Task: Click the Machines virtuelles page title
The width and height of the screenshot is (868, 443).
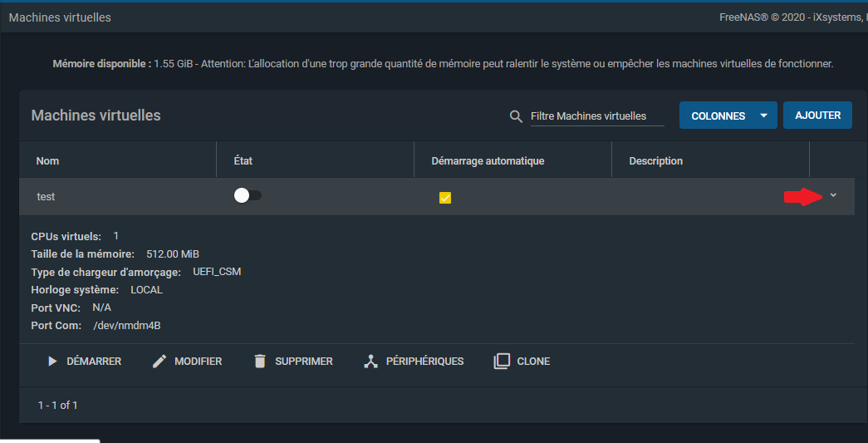Action: [60, 17]
